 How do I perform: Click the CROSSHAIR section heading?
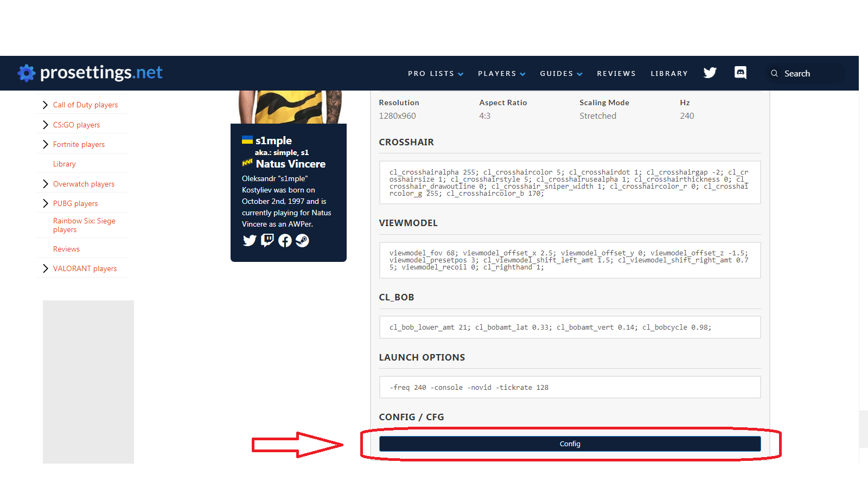[x=406, y=142]
